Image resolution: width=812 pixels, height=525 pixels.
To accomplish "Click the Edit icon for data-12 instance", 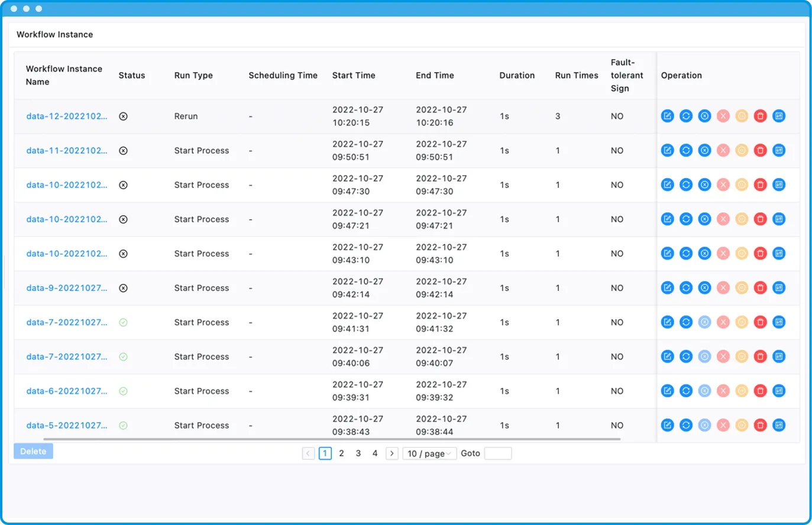I will tap(667, 116).
